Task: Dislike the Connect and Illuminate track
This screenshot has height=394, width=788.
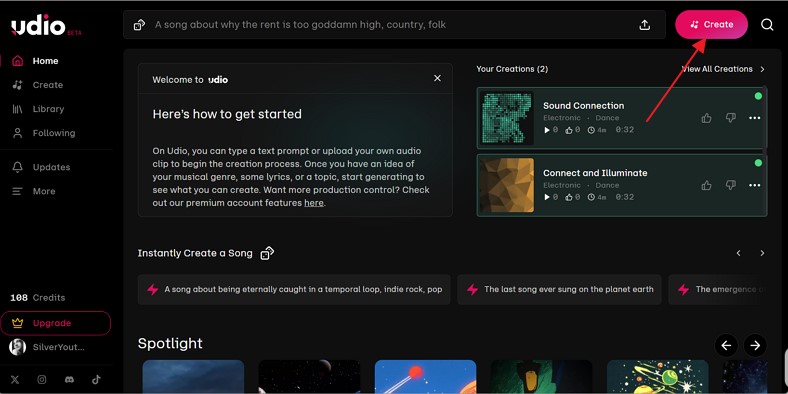Action: [731, 185]
